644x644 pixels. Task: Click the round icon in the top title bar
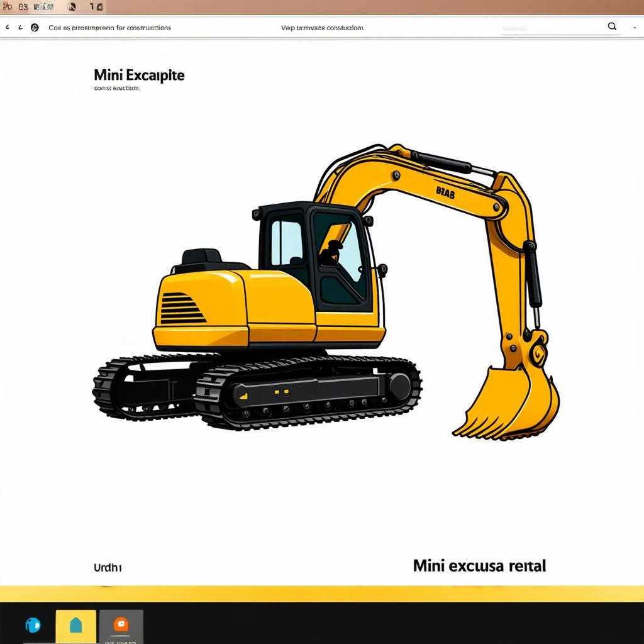pos(71,7)
